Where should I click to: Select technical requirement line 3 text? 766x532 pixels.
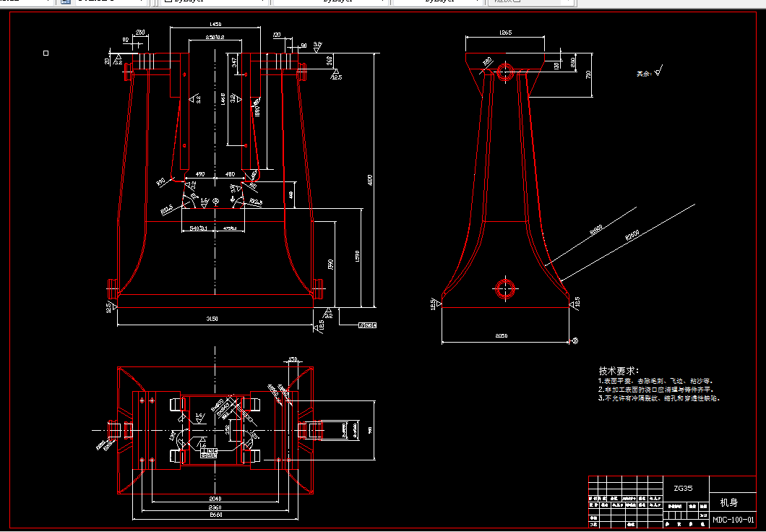[x=659, y=398]
